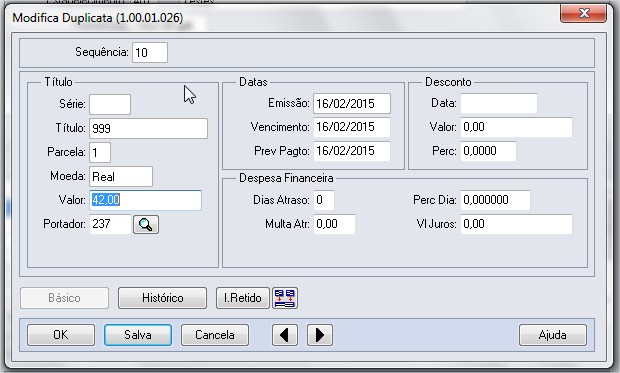This screenshot has height=373, width=620.
Task: Click the Desconto Data field
Action: 499,104
